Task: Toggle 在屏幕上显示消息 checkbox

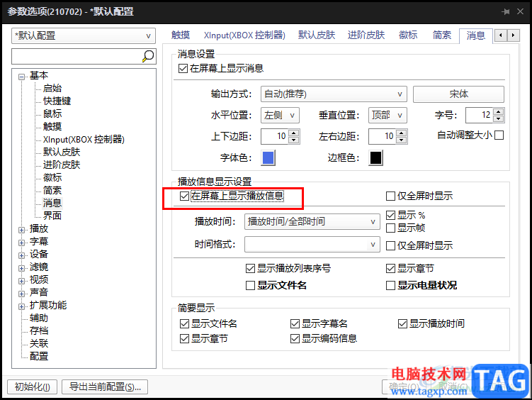Action: [x=183, y=69]
